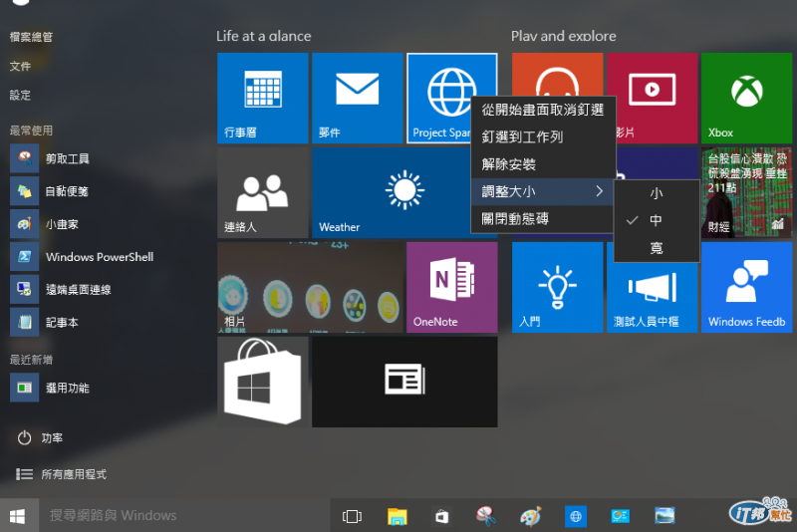Select 釘選到工作列 pin to taskbar
Screen dimensions: 797x532
542,136
